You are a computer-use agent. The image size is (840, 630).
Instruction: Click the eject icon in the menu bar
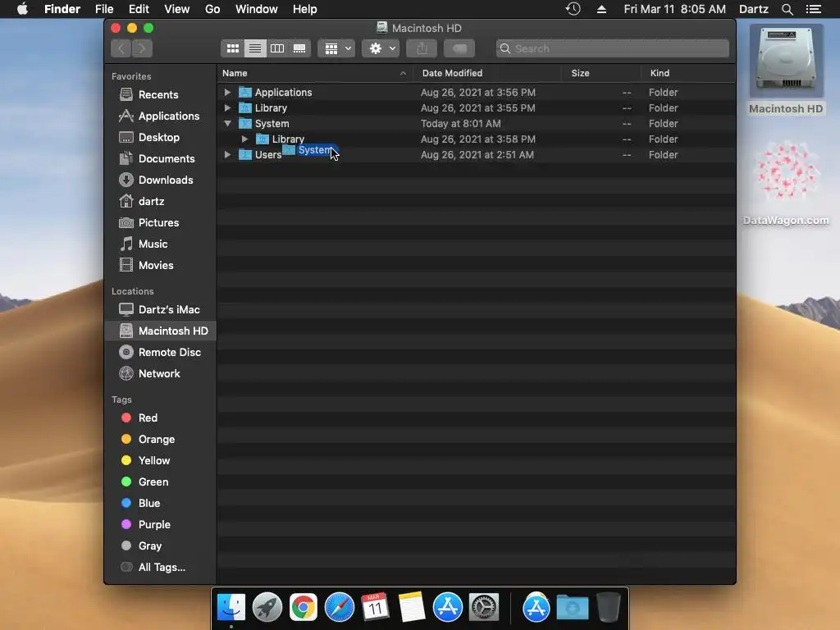tap(601, 9)
